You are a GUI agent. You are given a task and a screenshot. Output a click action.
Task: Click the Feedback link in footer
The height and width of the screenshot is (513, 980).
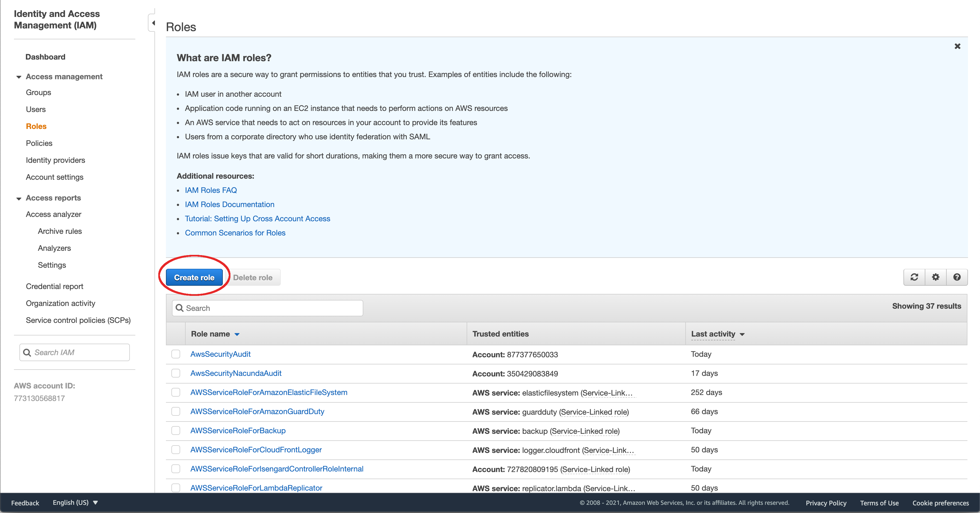pyautogui.click(x=25, y=503)
